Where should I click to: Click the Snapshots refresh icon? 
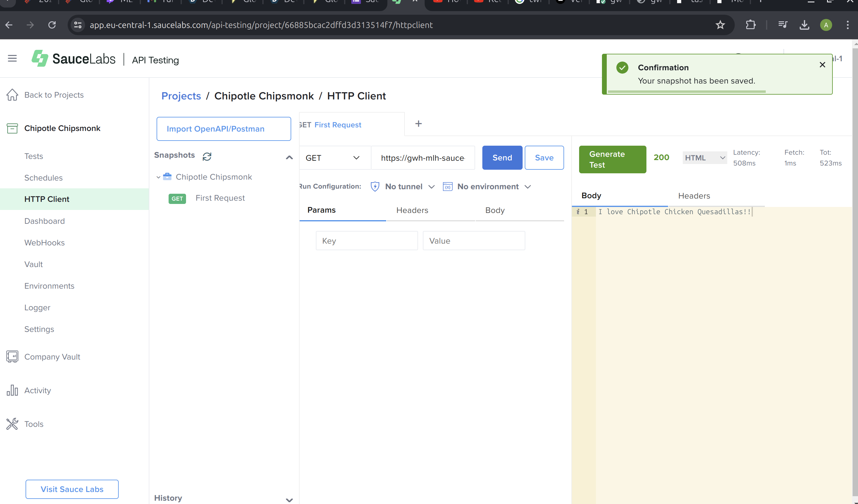[x=207, y=156]
